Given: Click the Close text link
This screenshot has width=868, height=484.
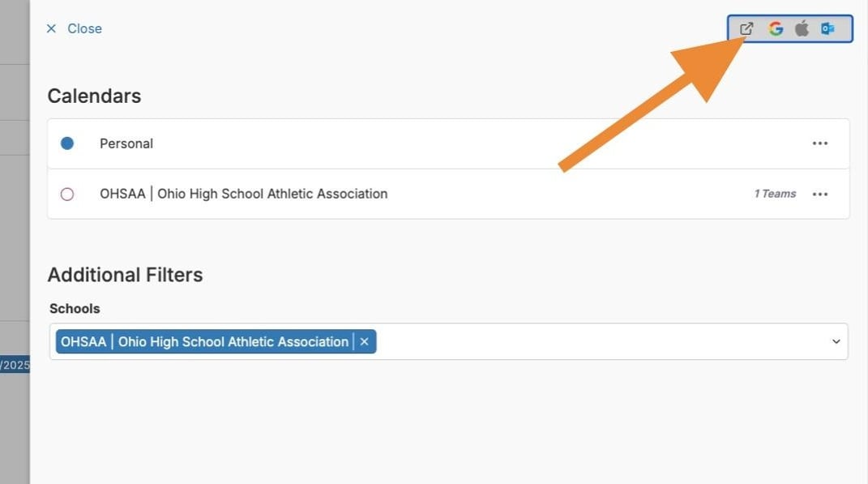Looking at the screenshot, I should [84, 28].
